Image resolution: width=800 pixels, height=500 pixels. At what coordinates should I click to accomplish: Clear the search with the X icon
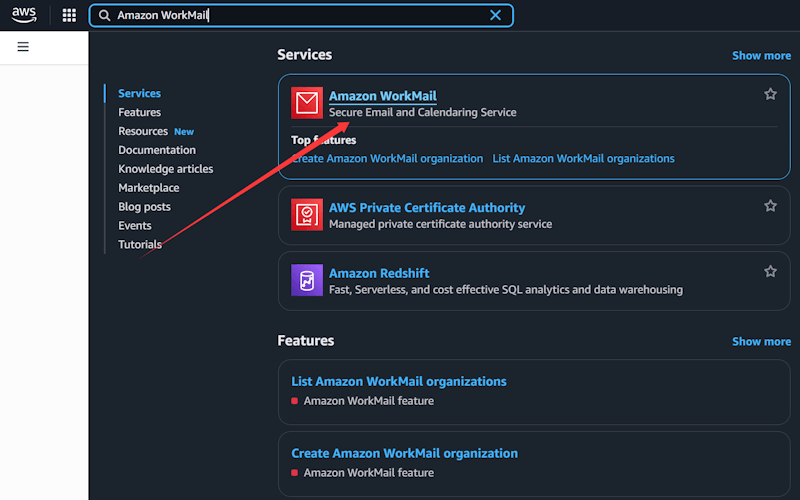tap(495, 15)
